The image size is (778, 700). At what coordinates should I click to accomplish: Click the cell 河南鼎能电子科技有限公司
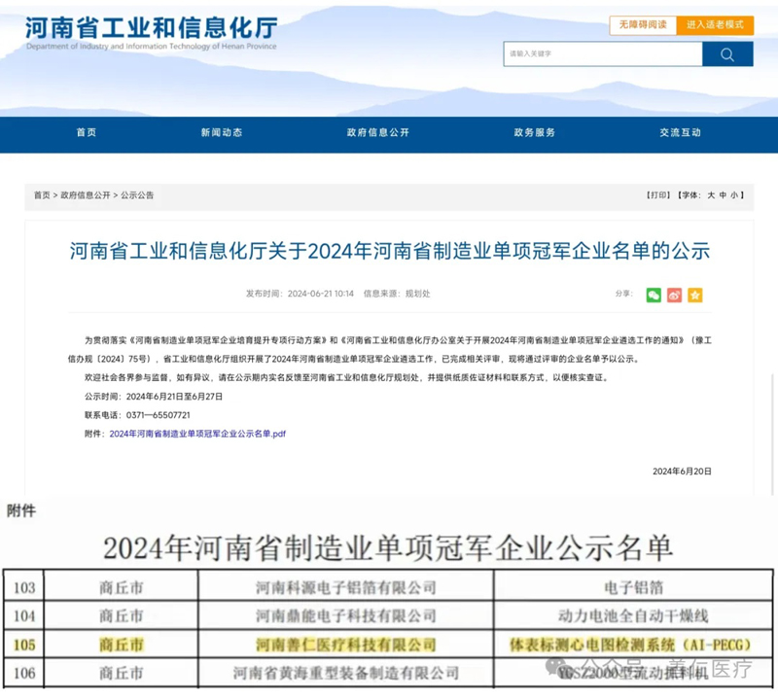click(x=346, y=616)
